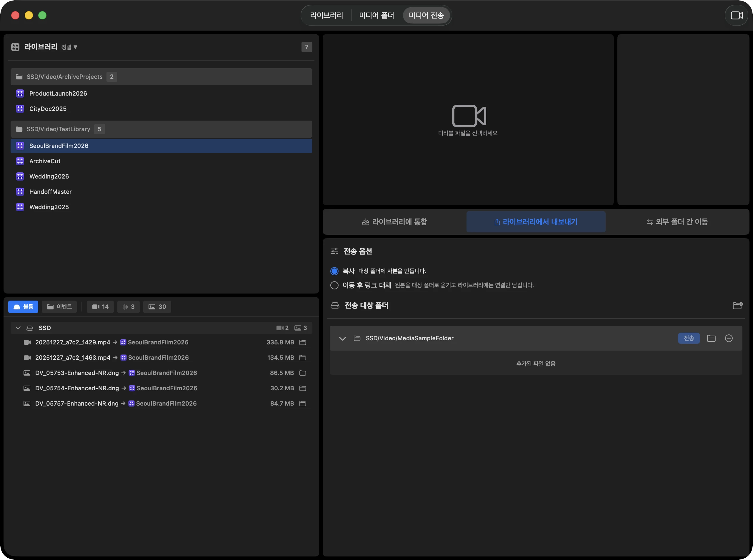This screenshot has width=753, height=560.
Task: Click the SSD/Video/ArchiveProjects folder icon
Action: 19,77
